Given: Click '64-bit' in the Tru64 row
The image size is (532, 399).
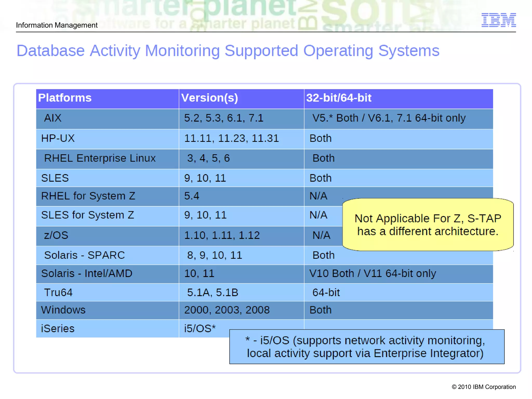Looking at the screenshot, I should 326,293.
